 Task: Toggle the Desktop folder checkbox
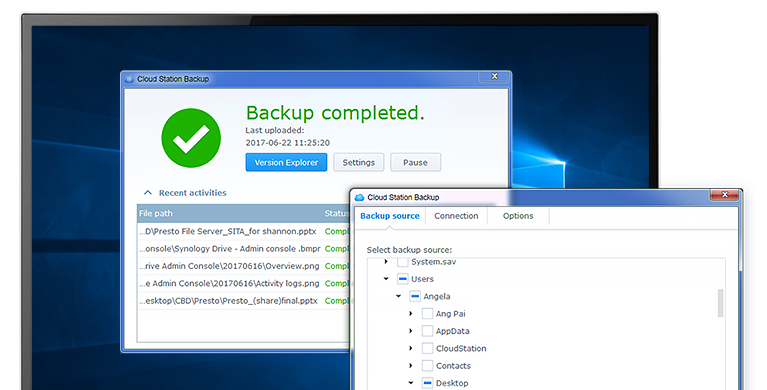427,383
